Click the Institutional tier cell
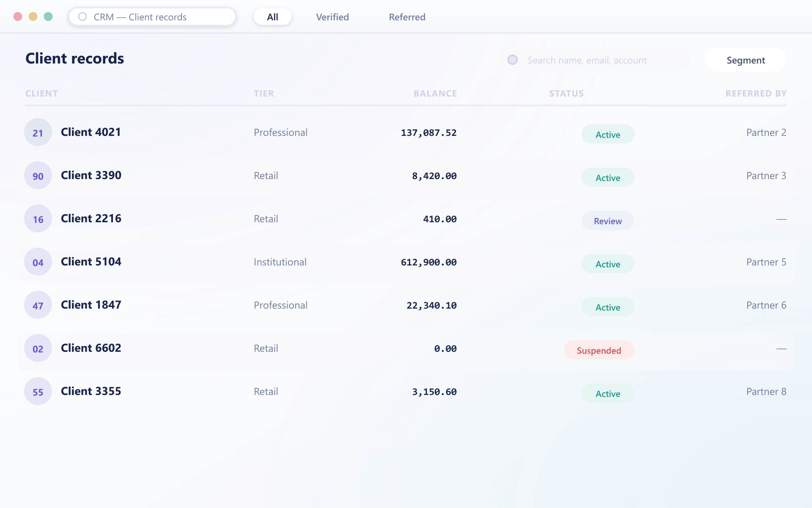 point(280,262)
